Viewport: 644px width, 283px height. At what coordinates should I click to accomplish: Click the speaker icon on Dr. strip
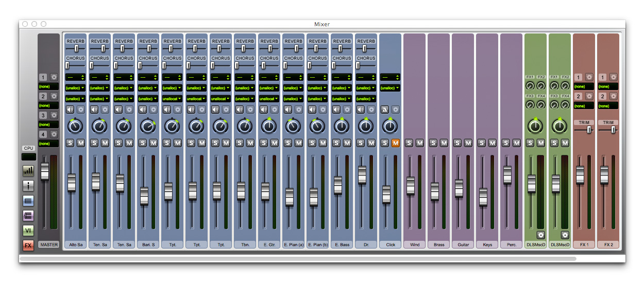[x=361, y=110]
